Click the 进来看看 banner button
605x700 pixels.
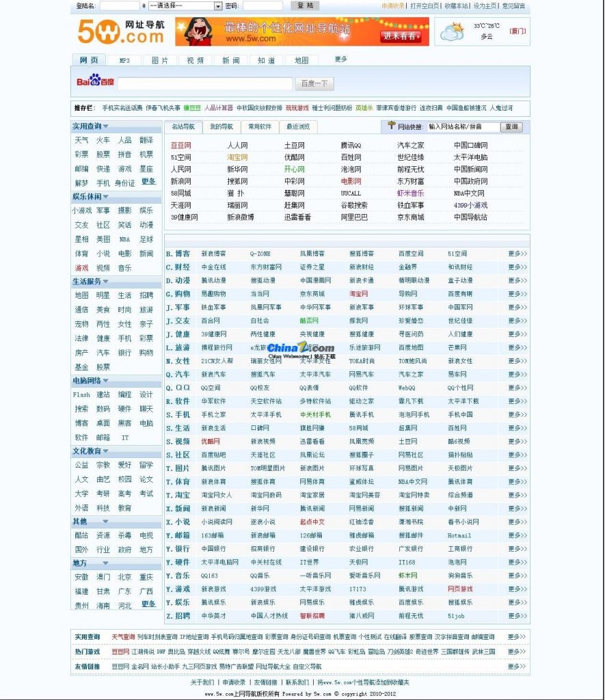click(x=401, y=36)
